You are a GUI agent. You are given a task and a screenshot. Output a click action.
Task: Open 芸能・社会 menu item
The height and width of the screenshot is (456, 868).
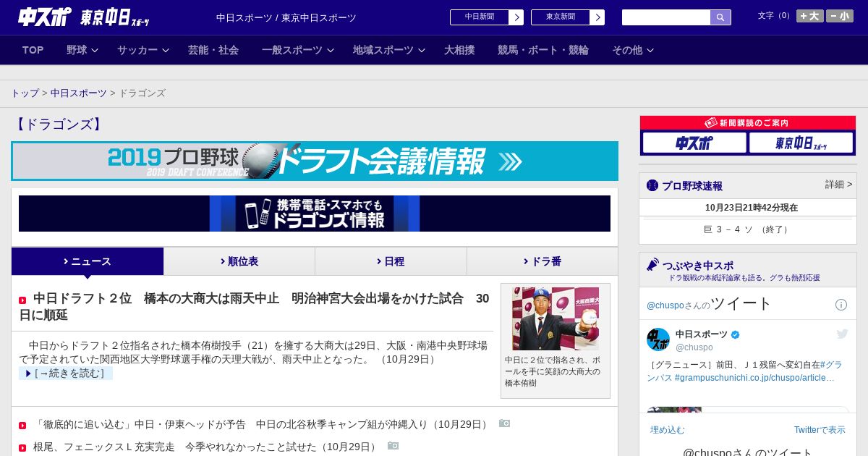point(213,50)
